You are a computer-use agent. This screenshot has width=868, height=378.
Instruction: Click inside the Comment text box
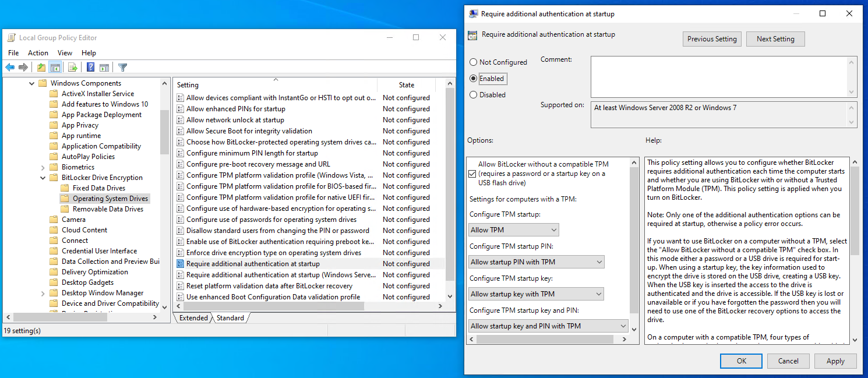(x=719, y=77)
